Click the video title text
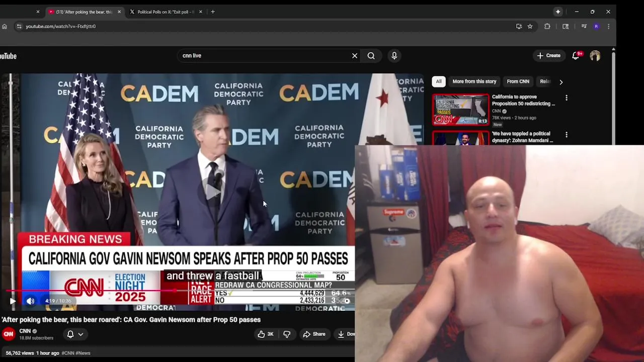Screen dimensions: 644x362 [x=131, y=320]
